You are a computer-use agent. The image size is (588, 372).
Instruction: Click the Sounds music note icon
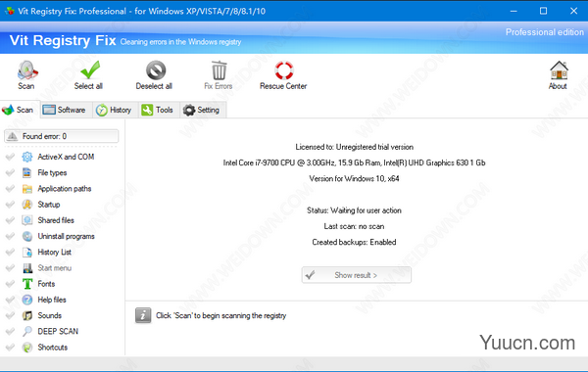27,315
